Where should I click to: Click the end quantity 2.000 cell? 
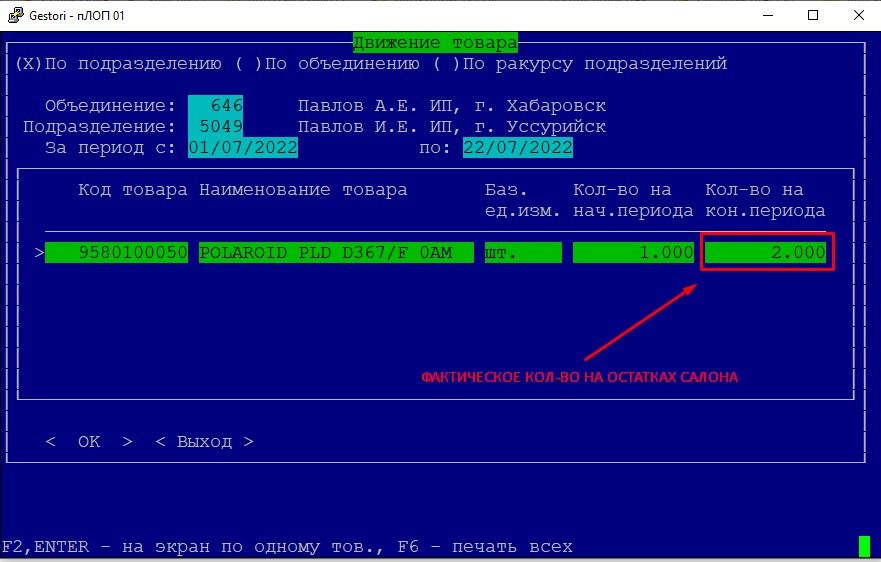(765, 252)
